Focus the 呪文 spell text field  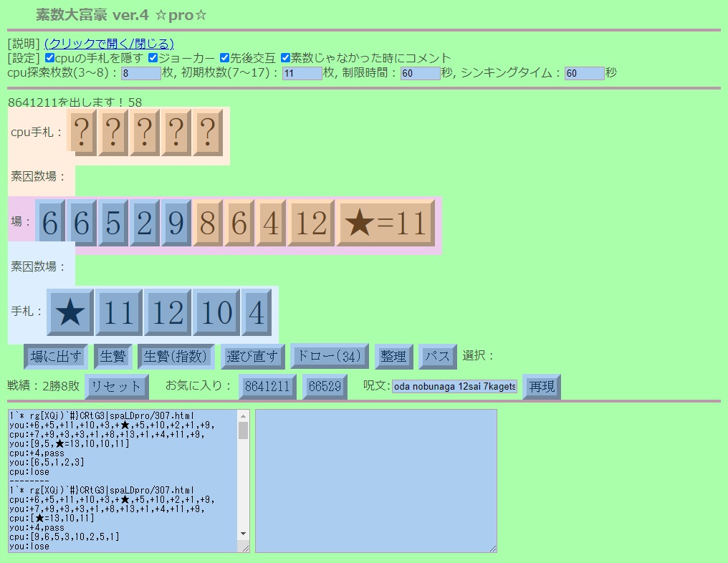click(x=454, y=386)
